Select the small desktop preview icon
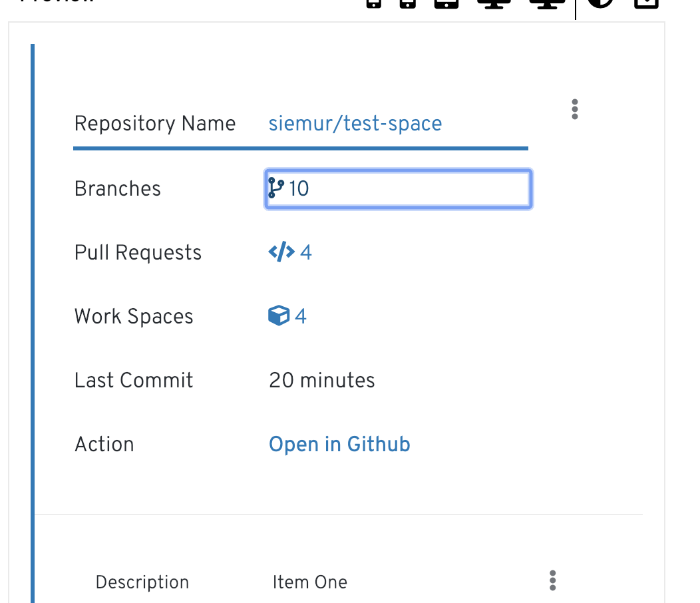700x603 pixels. pos(492,7)
